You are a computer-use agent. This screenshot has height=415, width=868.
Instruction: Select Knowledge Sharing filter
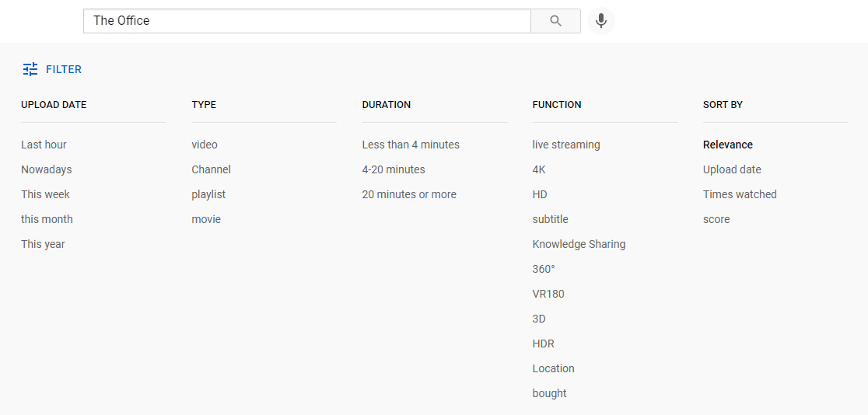tap(579, 244)
